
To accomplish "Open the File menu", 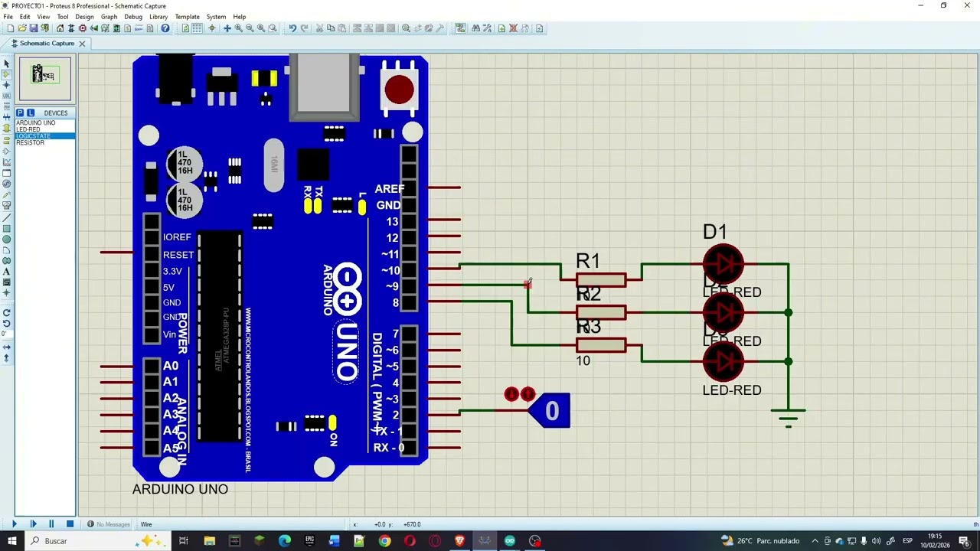I will click(x=8, y=17).
